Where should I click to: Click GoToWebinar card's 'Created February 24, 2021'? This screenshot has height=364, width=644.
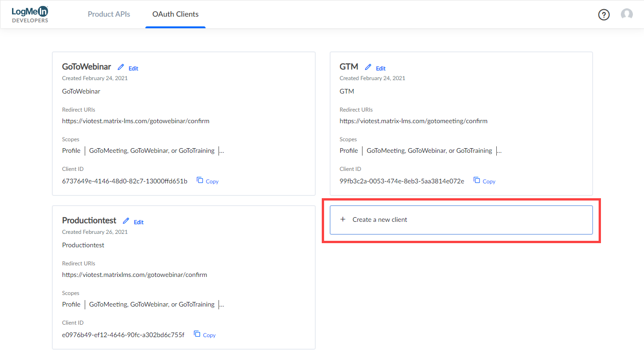click(x=95, y=78)
